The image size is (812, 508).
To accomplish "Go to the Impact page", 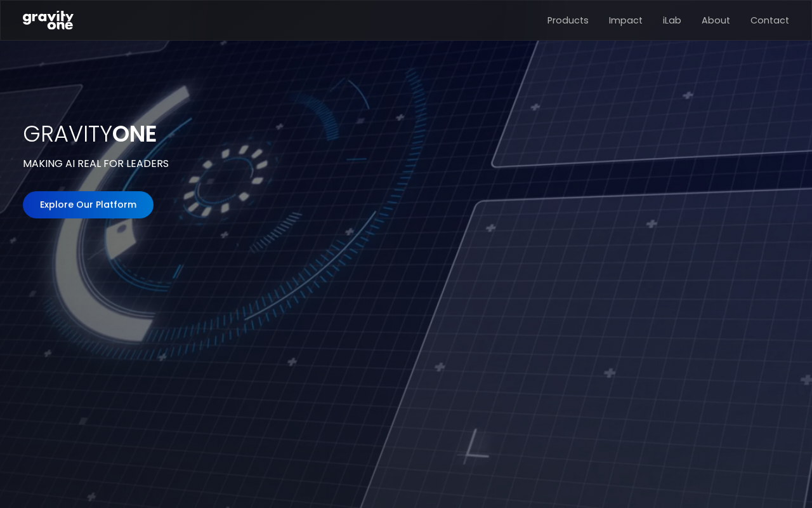I will tap(625, 20).
